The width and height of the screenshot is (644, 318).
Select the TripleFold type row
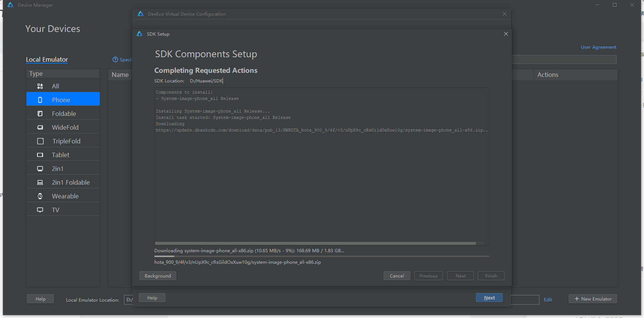pos(63,141)
